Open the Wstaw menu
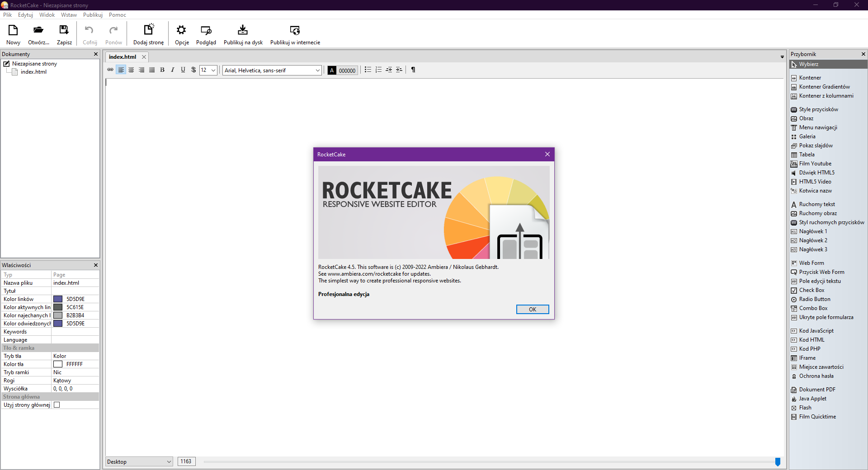Image resolution: width=868 pixels, height=470 pixels. [x=69, y=15]
